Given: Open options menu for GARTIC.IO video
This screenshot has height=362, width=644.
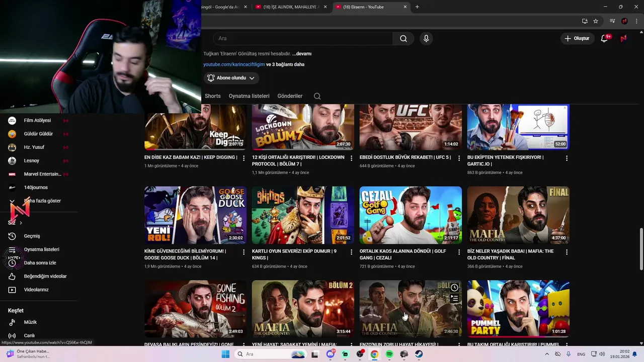Looking at the screenshot, I should coord(567,158).
